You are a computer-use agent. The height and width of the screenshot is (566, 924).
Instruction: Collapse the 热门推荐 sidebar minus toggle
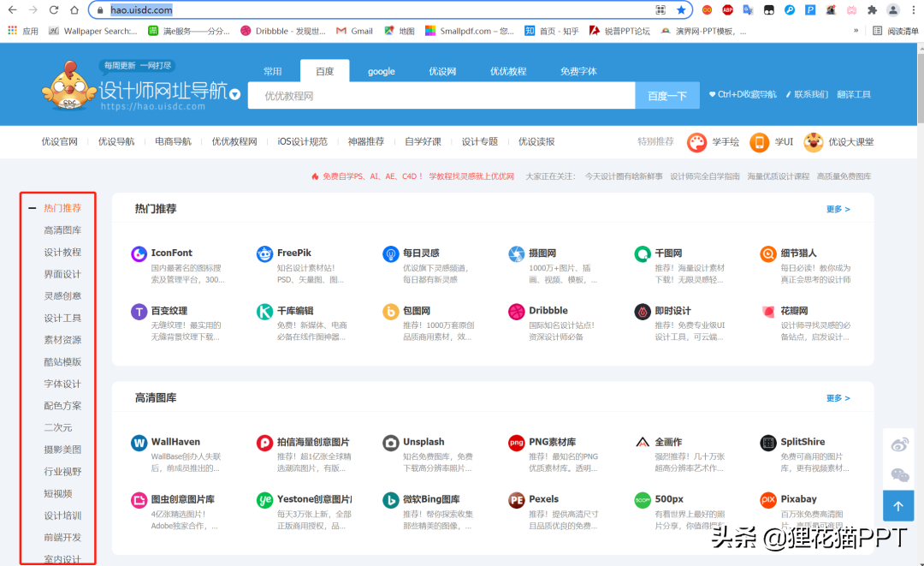33,208
